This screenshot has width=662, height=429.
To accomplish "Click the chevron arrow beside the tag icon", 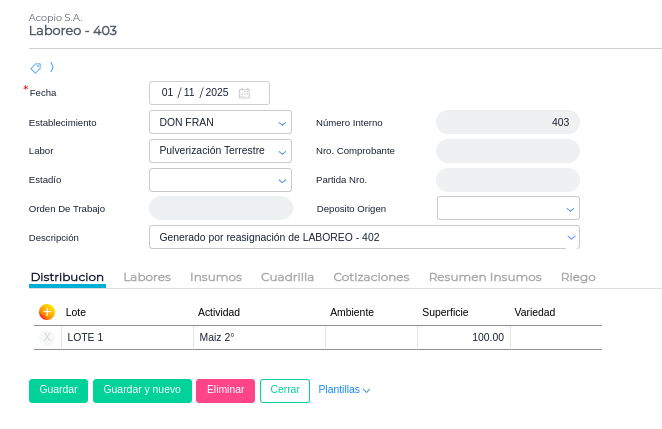I will [52, 68].
